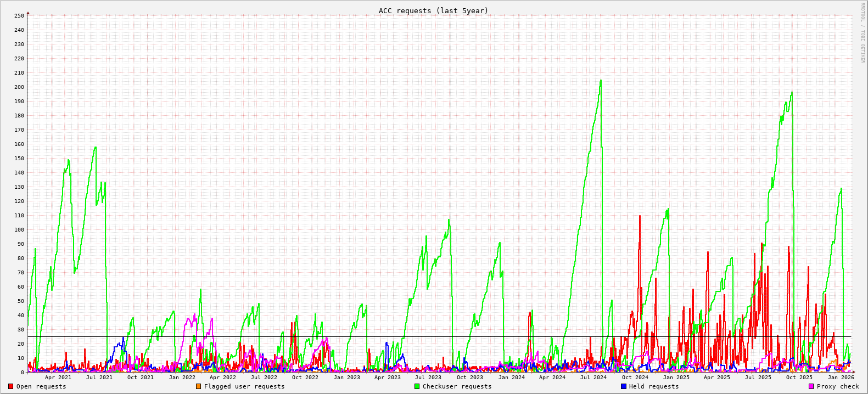The height and width of the screenshot is (394, 868).
Task: Click the red Open requests legend swatch
Action: (10, 386)
